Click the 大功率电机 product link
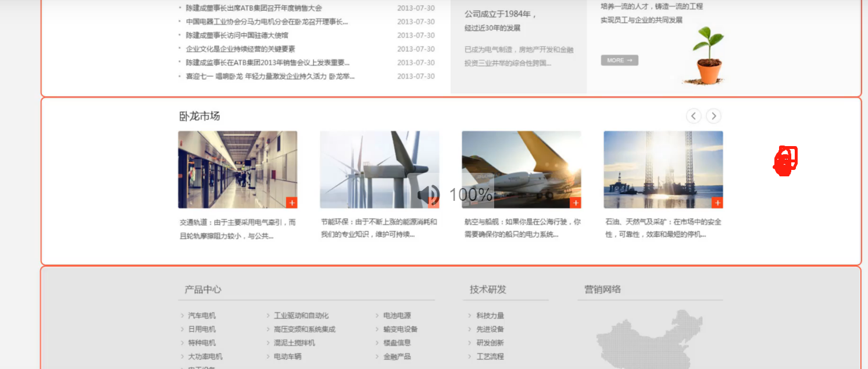 tap(205, 356)
